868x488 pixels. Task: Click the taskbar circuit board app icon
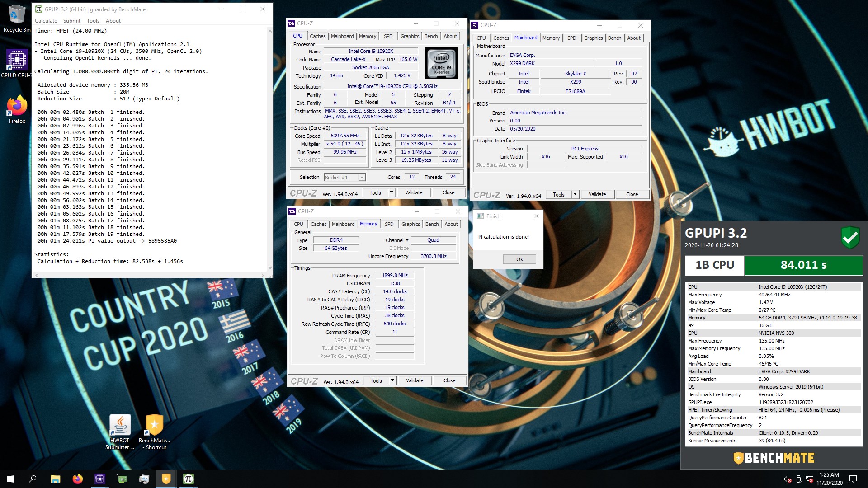coord(122,479)
